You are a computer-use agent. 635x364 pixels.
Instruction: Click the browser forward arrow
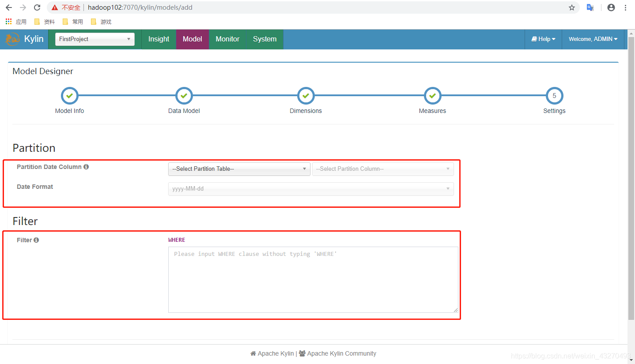(x=23, y=8)
